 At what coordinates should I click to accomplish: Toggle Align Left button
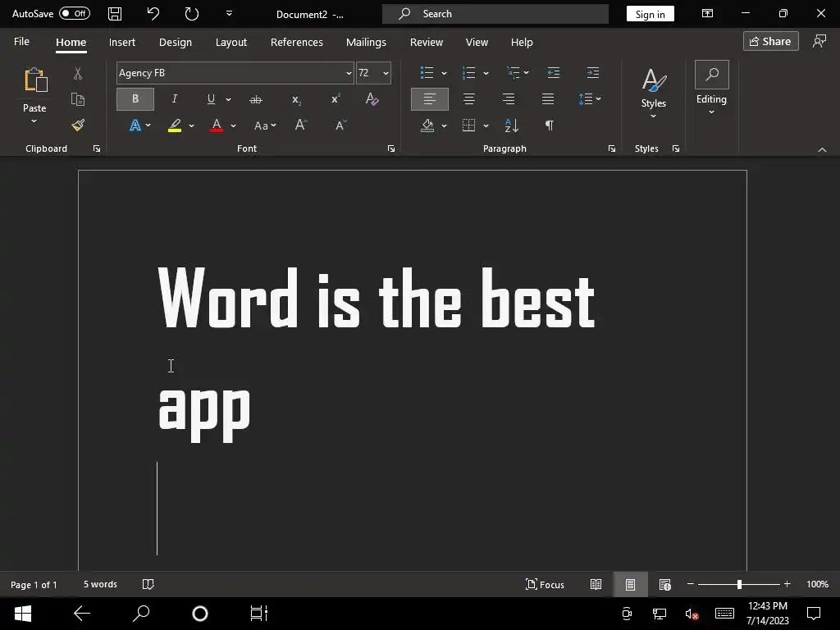(x=430, y=99)
